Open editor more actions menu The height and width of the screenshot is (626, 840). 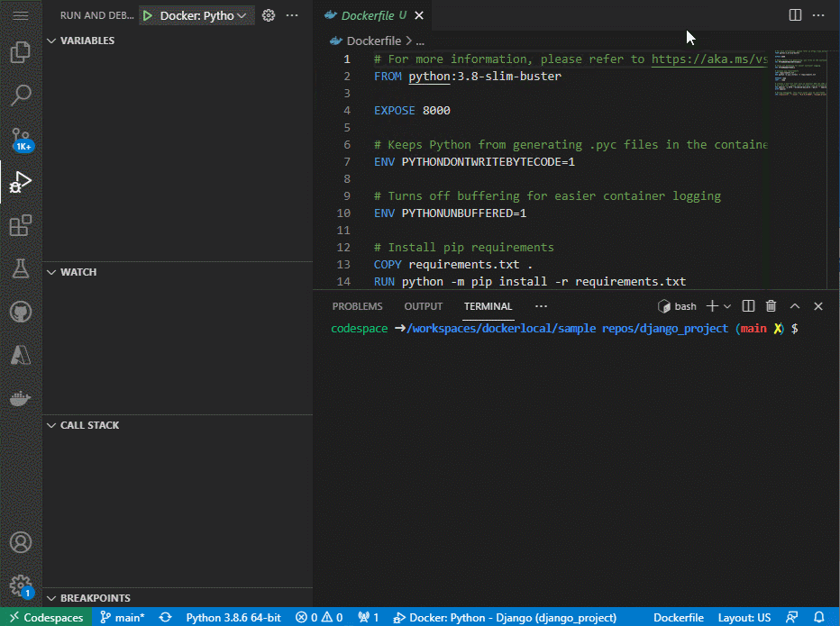818,15
